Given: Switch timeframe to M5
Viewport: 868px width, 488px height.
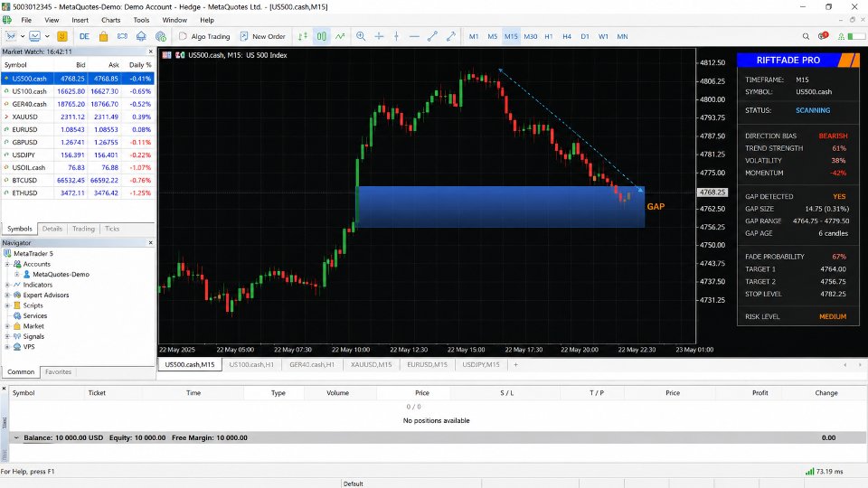Looking at the screenshot, I should [492, 36].
